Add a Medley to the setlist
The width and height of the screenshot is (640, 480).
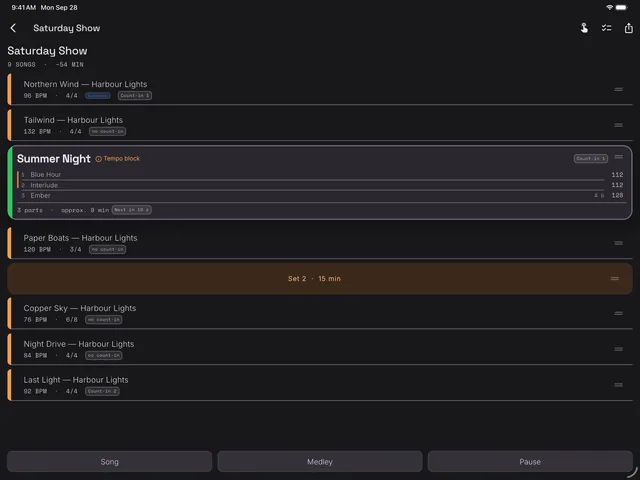320,462
